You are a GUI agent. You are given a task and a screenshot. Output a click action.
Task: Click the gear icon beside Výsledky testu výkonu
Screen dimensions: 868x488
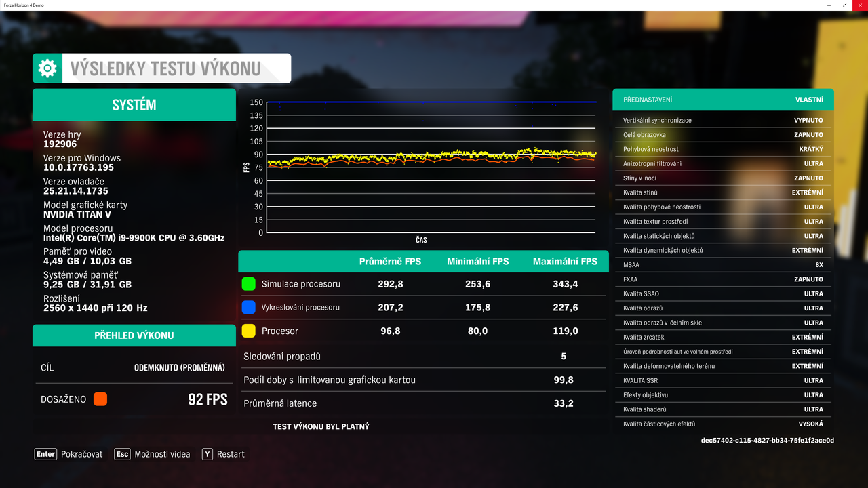coord(47,68)
